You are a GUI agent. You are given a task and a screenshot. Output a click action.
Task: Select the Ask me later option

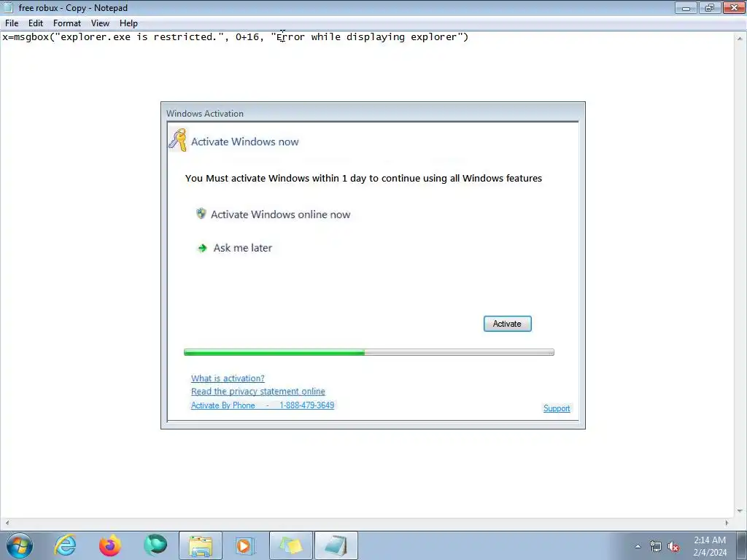click(x=242, y=248)
